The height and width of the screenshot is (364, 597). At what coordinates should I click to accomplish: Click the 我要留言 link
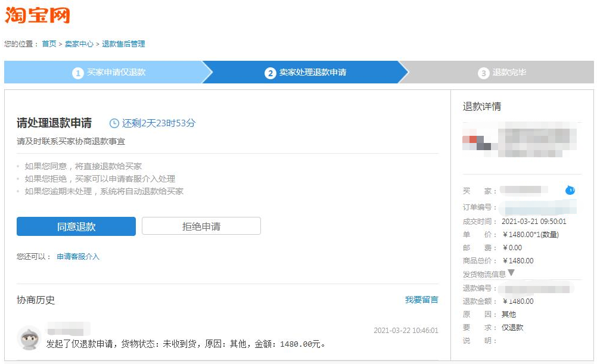421,300
